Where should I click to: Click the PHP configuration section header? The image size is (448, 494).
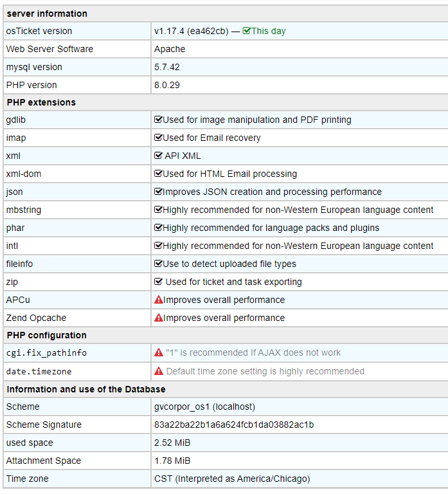pyautogui.click(x=46, y=335)
